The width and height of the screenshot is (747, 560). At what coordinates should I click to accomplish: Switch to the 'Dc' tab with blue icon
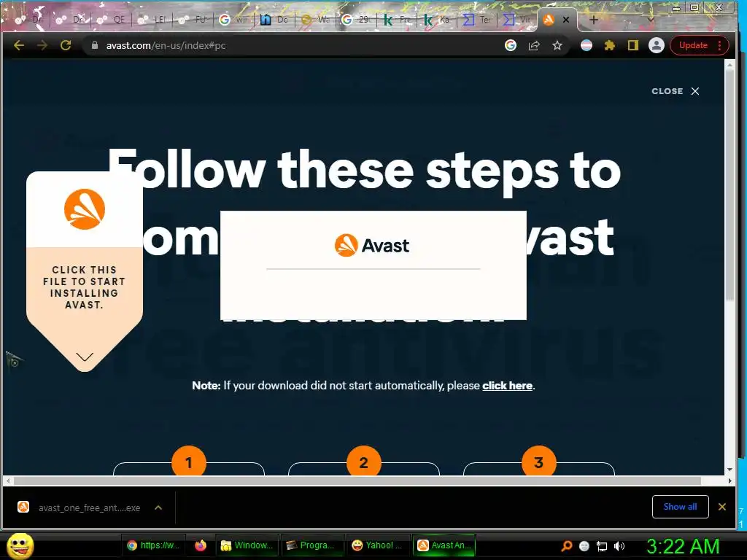pyautogui.click(x=275, y=20)
